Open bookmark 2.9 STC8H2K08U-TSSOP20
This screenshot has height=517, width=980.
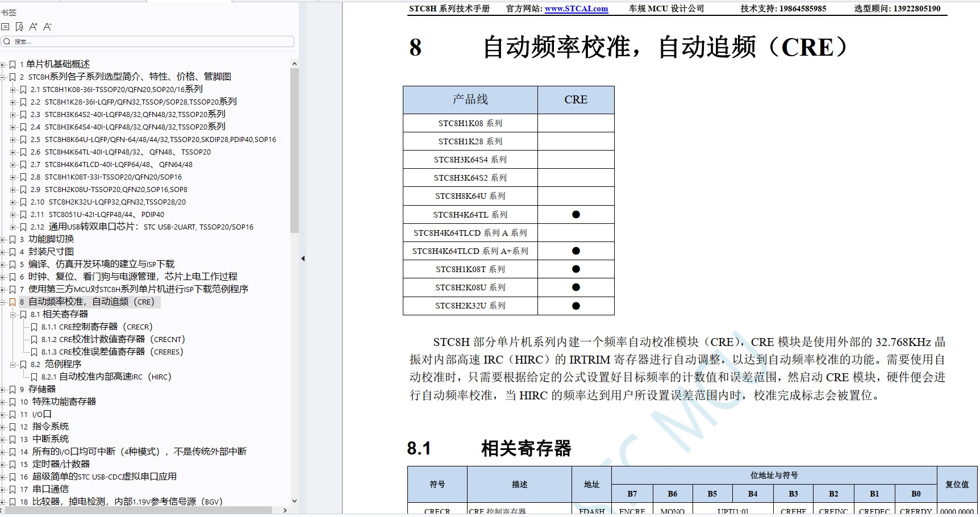(109, 190)
